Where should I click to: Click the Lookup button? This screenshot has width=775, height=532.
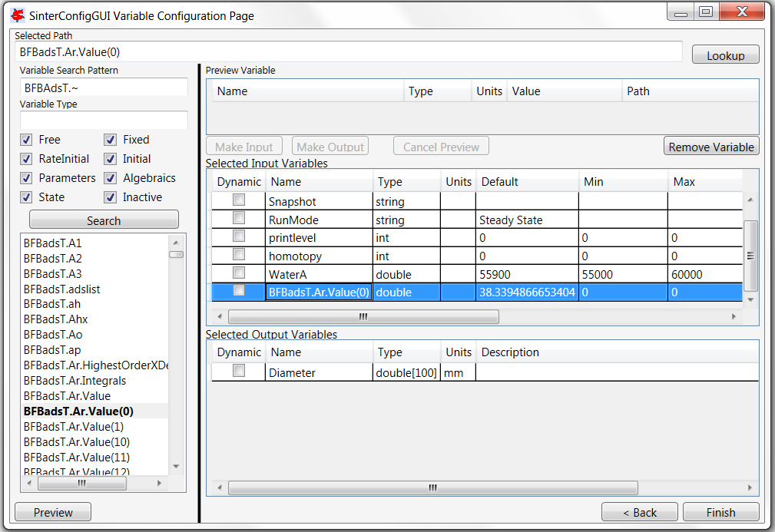pyautogui.click(x=725, y=54)
